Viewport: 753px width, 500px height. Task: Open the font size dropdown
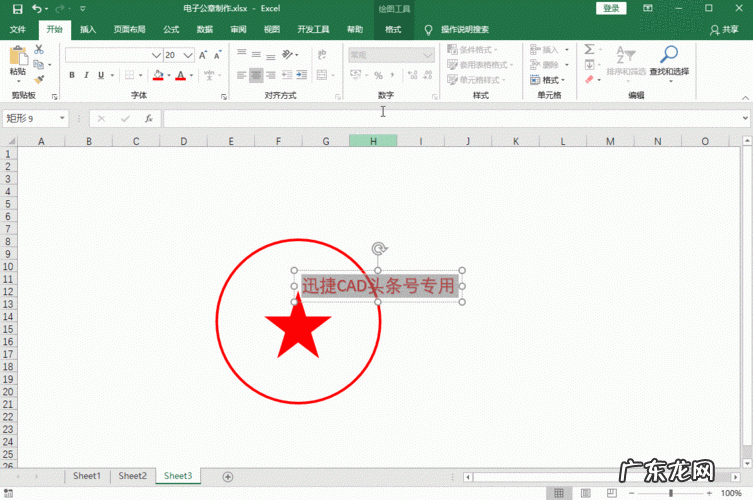(186, 55)
